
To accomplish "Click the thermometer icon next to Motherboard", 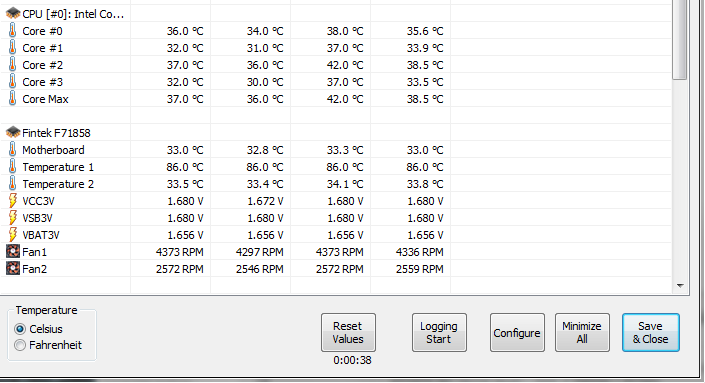I will tap(13, 150).
